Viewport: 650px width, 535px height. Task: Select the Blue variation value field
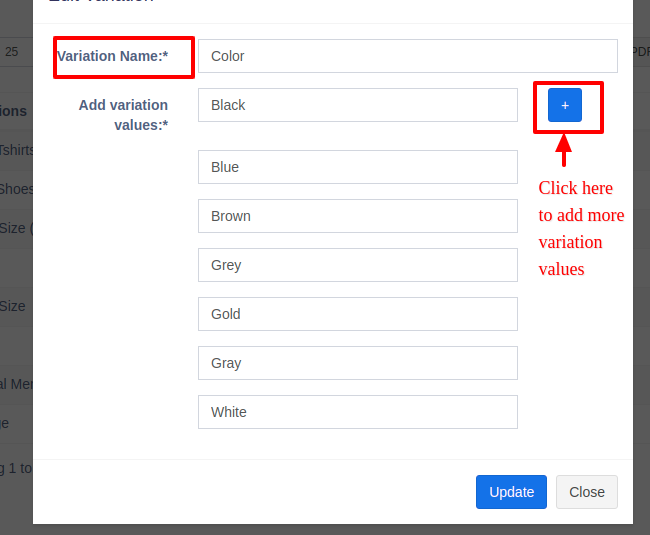(357, 167)
